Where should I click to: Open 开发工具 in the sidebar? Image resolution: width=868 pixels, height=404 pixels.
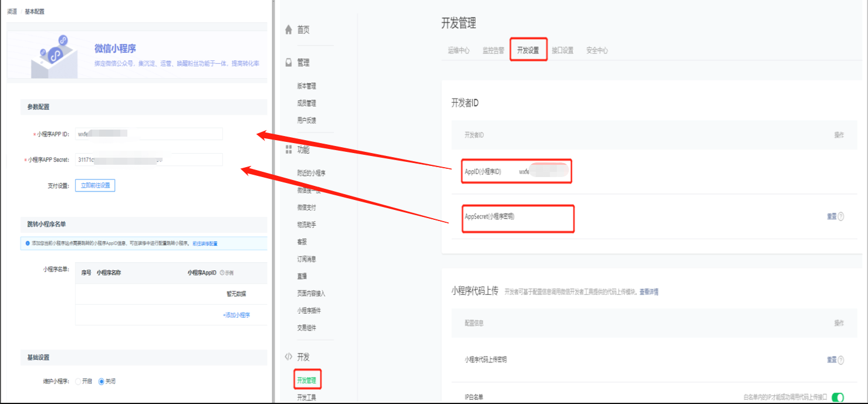(x=306, y=398)
